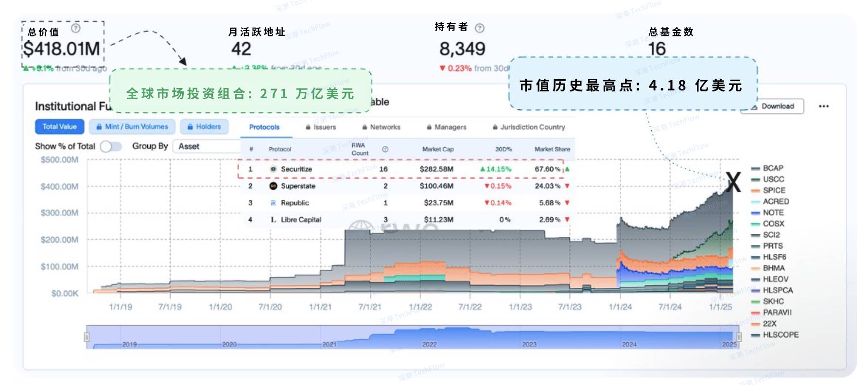
Task: Click the 8,349 holders figure
Action: point(462,49)
